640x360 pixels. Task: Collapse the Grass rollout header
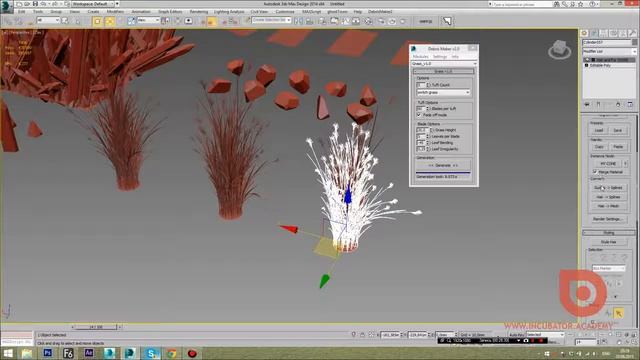(444, 71)
